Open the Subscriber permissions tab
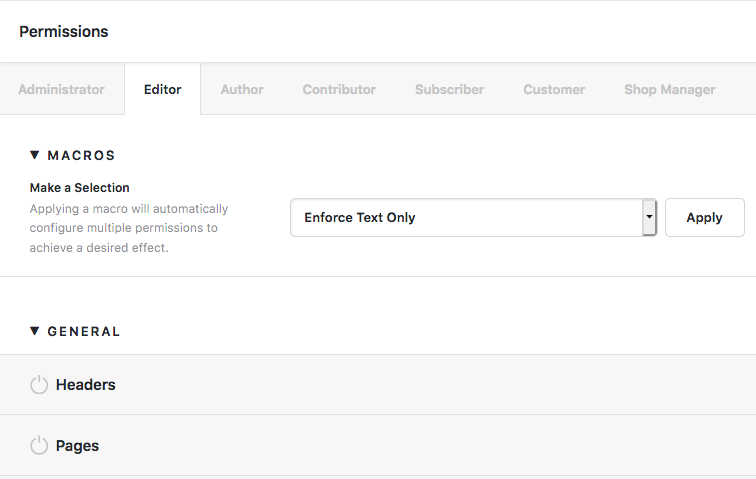 (x=449, y=89)
